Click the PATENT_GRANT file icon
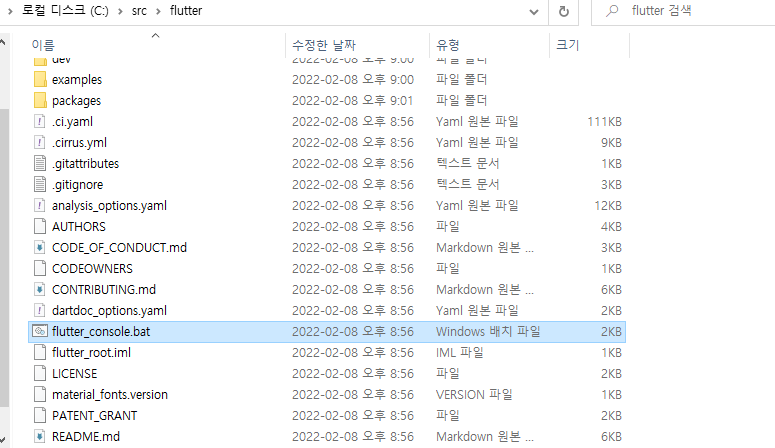The image size is (775, 448). click(x=40, y=415)
